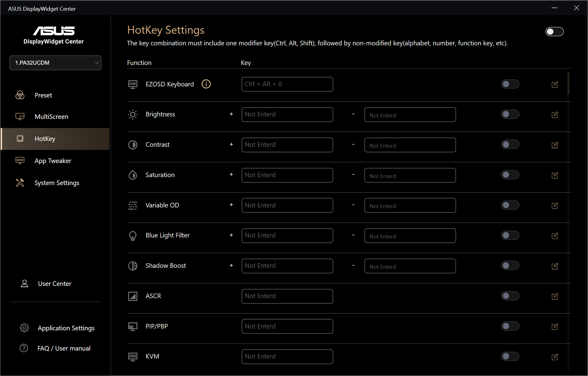Toggle the Saturation hotkey switch
This screenshot has height=376, width=588.
click(x=510, y=175)
